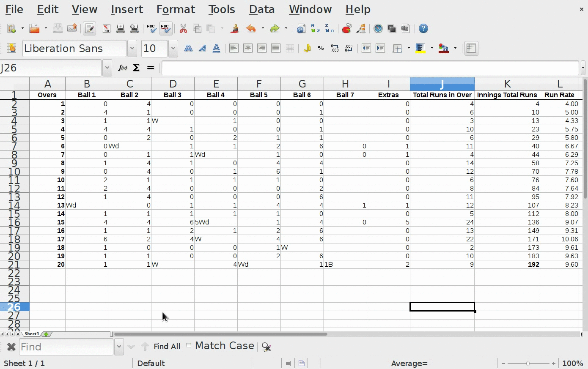Apply percent number format
The image size is (588, 369).
321,48
